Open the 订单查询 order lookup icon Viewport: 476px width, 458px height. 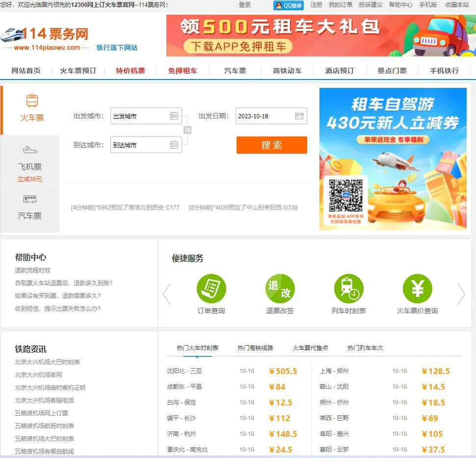(212, 289)
